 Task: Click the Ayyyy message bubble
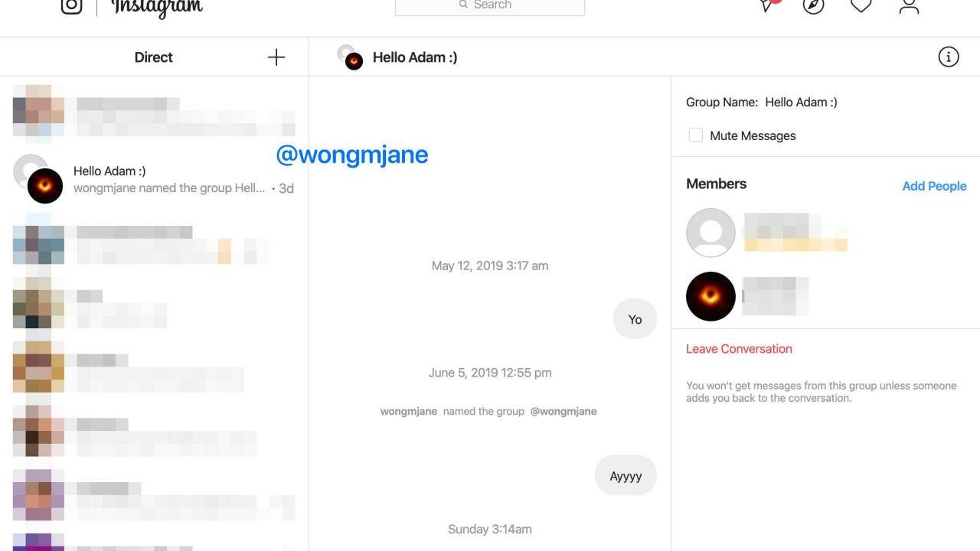[626, 476]
